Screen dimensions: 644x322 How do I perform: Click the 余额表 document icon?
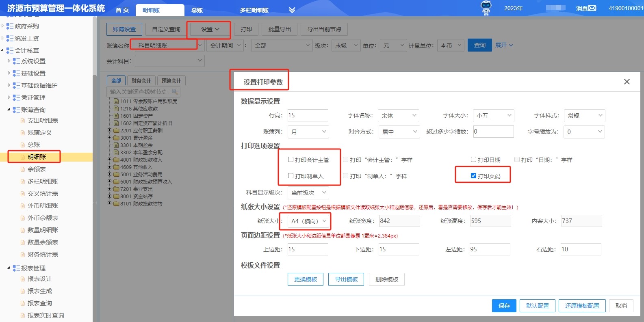(23, 169)
